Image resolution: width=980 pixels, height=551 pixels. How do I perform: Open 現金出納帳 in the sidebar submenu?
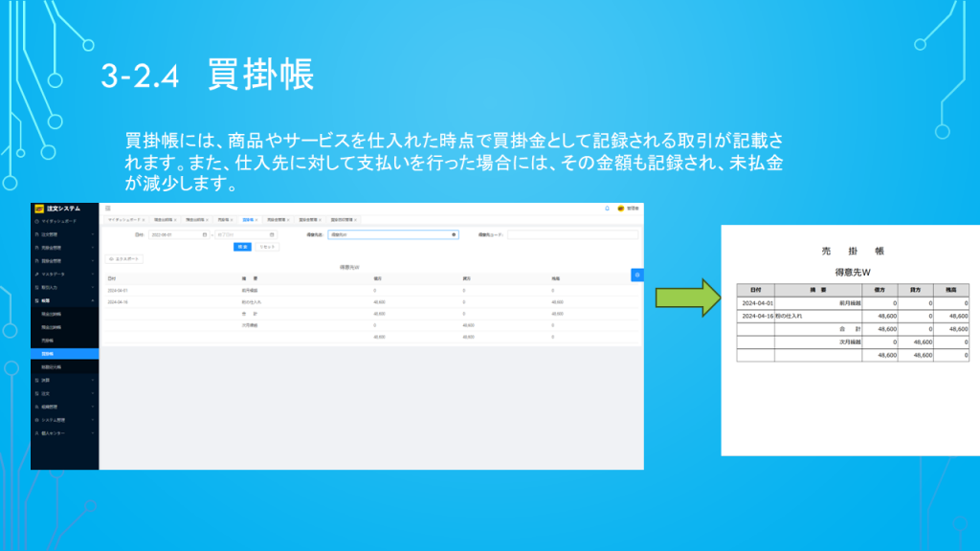[64, 314]
